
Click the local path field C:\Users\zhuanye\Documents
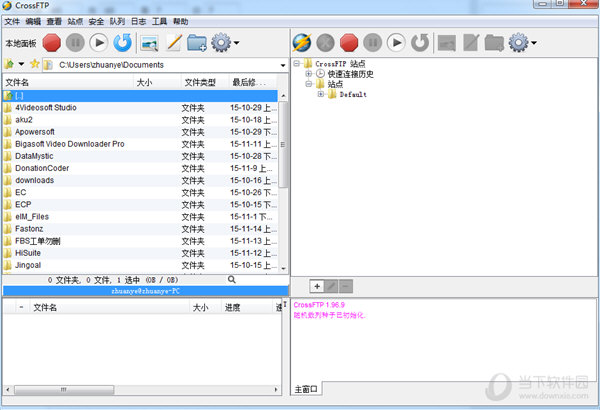(165, 65)
